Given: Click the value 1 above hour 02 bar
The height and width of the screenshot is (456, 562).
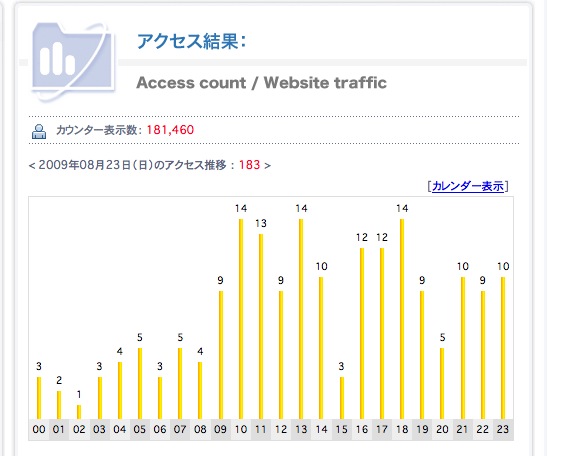Looking at the screenshot, I should click(x=79, y=394).
